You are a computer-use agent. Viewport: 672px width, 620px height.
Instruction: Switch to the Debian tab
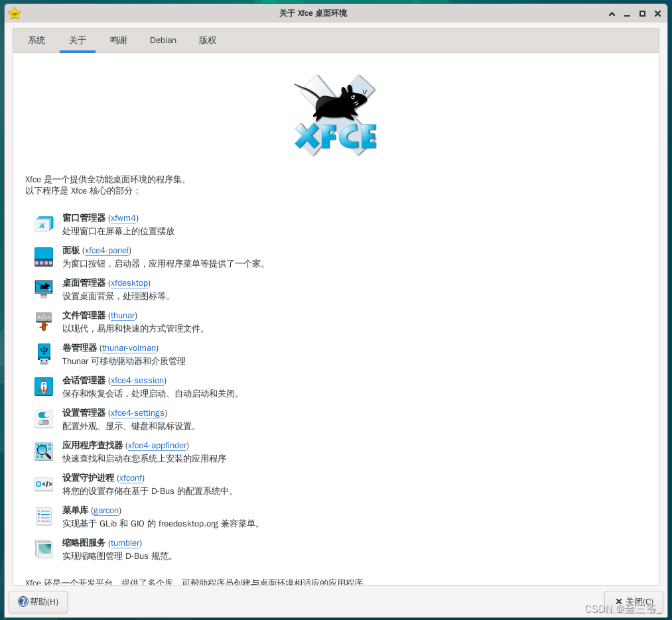(x=163, y=40)
